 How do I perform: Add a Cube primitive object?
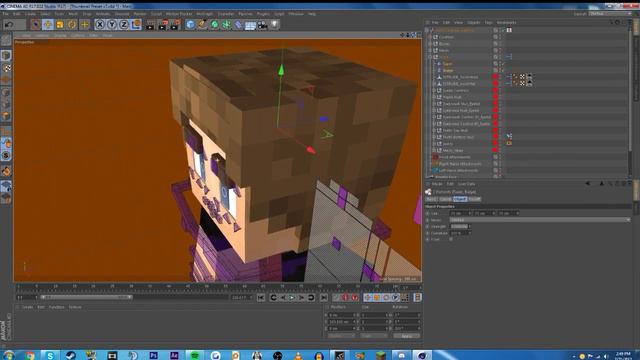point(190,25)
